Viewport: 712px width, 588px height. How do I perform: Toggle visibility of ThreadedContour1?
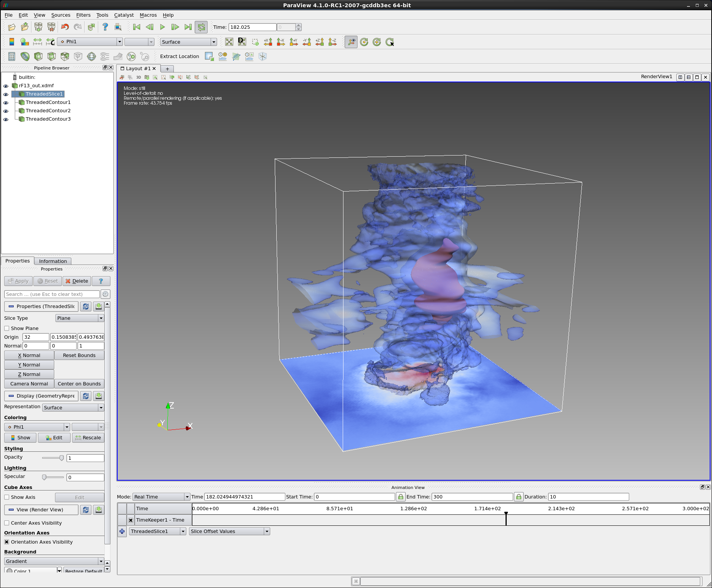click(6, 102)
